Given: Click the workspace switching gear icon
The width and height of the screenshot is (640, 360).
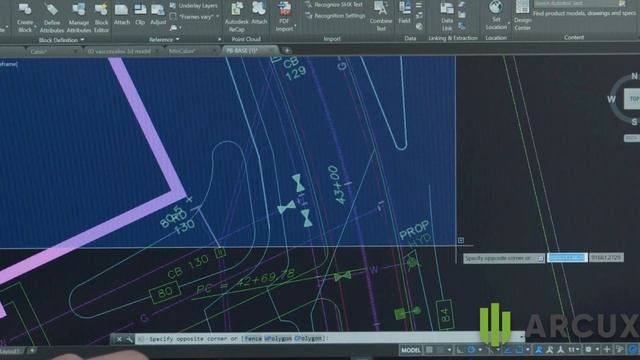Looking at the screenshot, I should click(589, 350).
